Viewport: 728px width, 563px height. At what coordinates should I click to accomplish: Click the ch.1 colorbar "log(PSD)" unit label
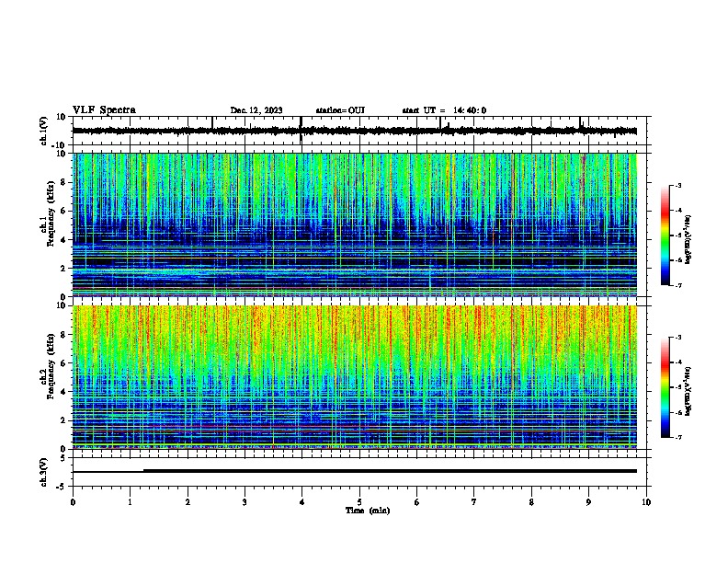(x=688, y=240)
